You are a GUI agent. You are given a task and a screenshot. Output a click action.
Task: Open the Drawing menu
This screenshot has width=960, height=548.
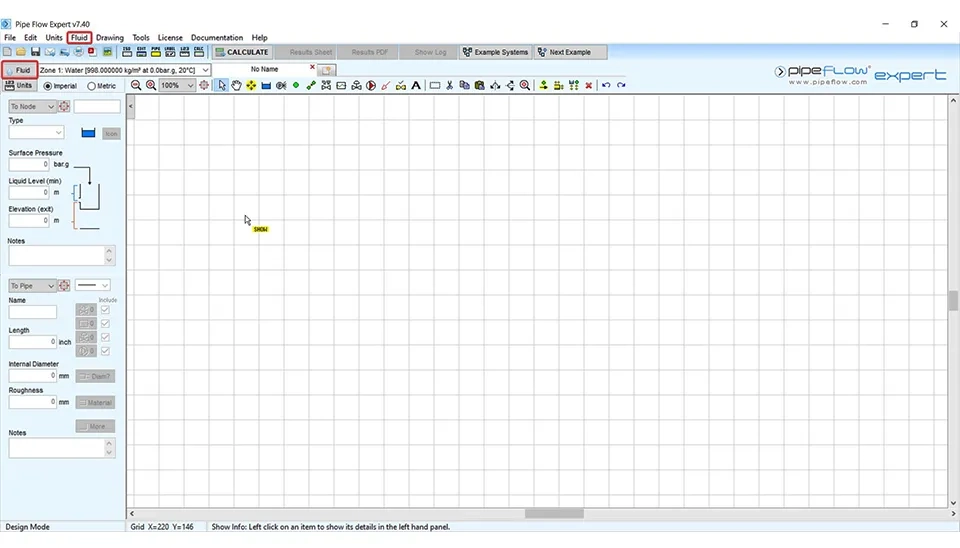click(110, 38)
